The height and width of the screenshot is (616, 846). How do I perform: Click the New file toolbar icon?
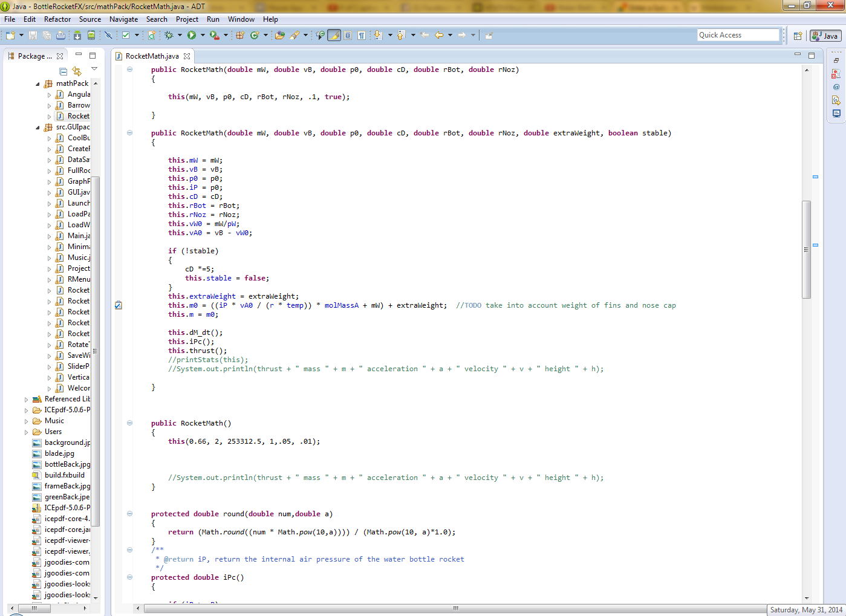[10, 35]
